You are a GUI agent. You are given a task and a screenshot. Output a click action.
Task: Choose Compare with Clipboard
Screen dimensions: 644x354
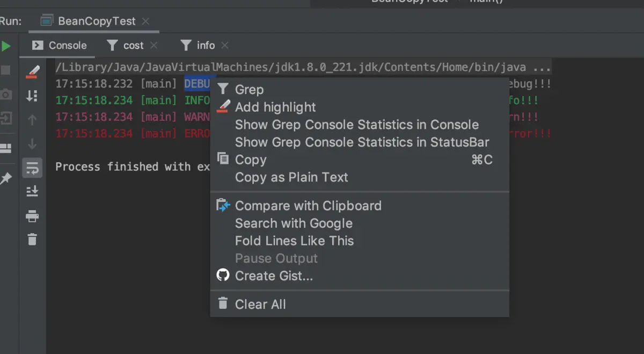pos(308,206)
